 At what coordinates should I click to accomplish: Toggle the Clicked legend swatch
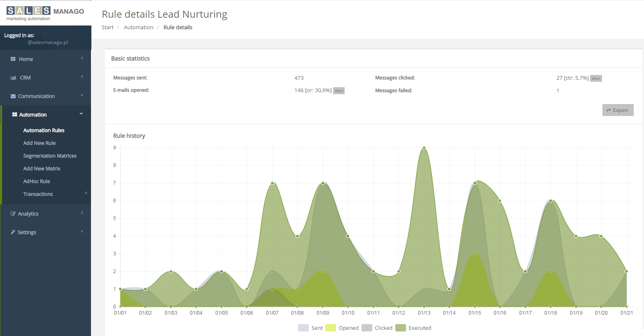[367, 328]
